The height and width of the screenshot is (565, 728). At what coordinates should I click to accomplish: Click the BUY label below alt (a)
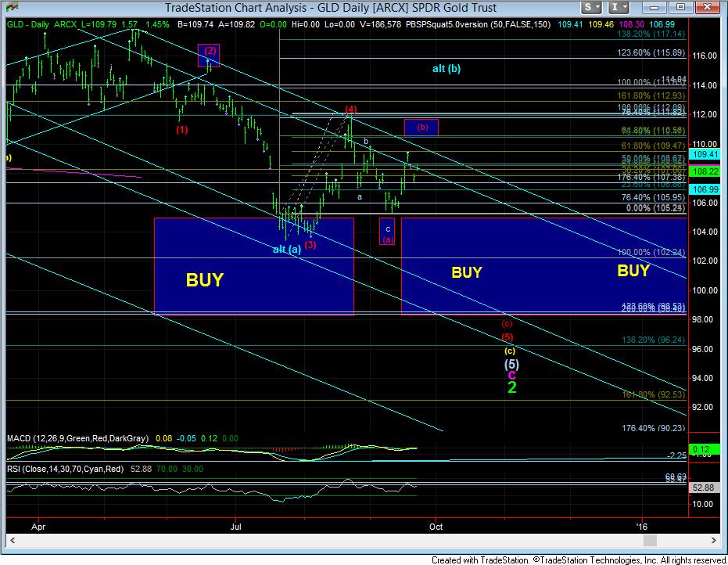click(205, 279)
